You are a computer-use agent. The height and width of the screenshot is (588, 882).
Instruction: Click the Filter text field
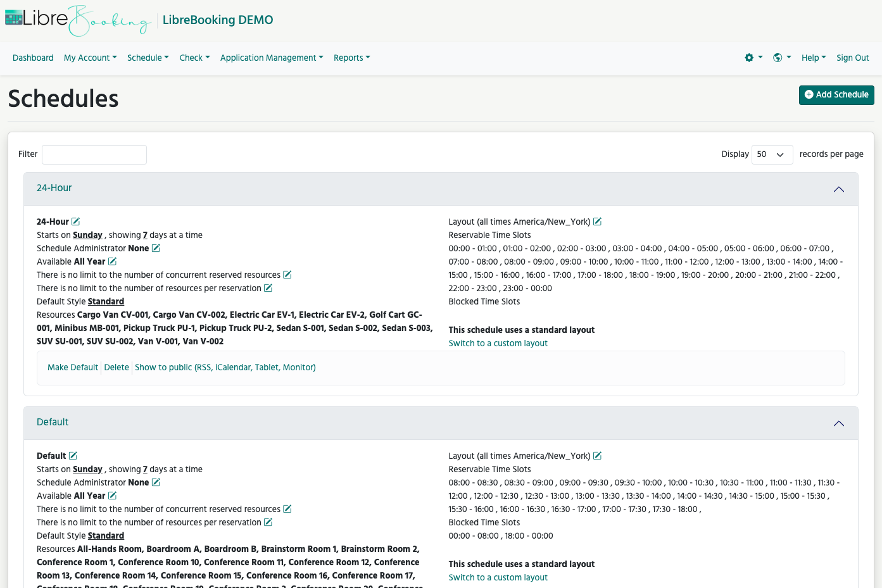[x=94, y=154]
